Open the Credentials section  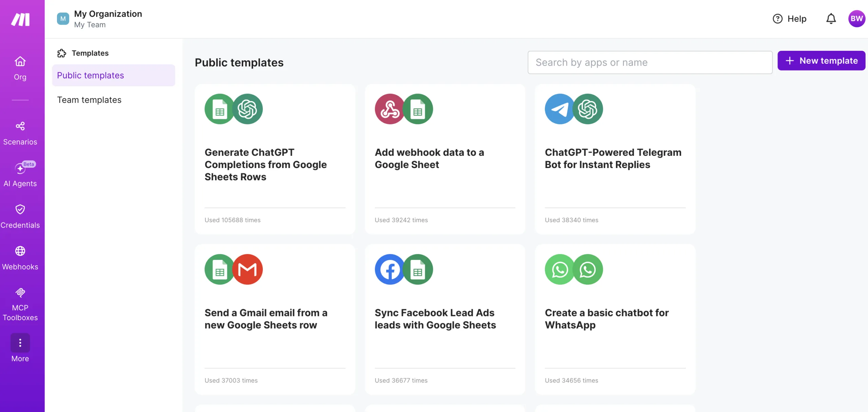(20, 216)
